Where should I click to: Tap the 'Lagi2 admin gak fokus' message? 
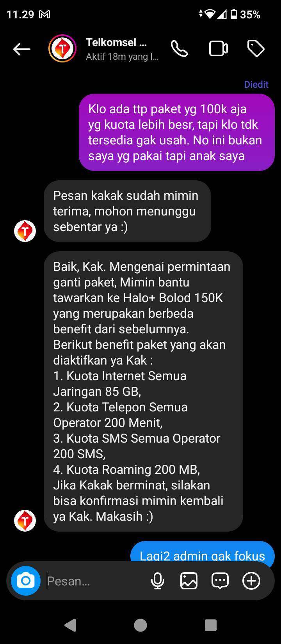[203, 552]
